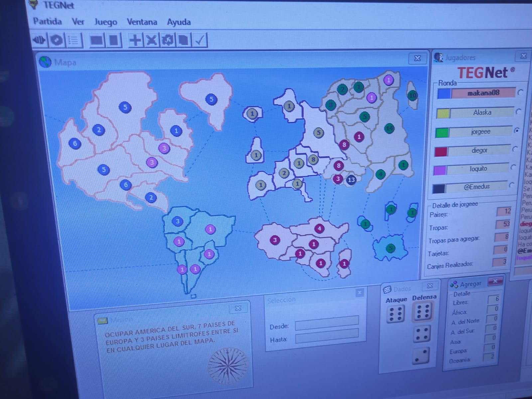This screenshot has height=399, width=532.
Task: Select the jorgeee radio button
Action: 517,130
